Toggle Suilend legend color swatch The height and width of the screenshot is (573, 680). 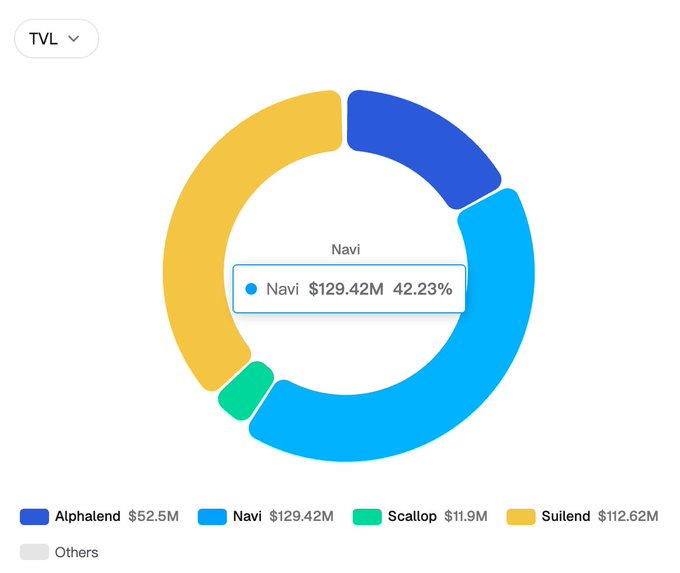coord(521,517)
